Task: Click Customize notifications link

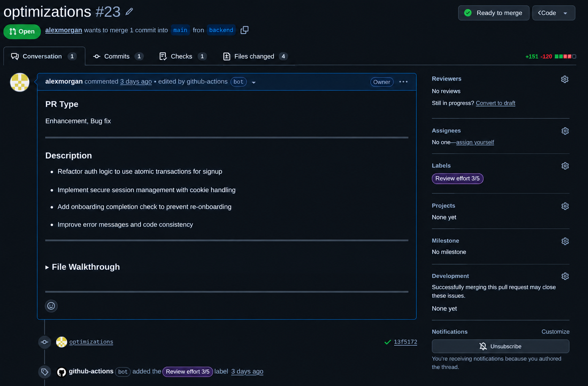Action: 555,332
